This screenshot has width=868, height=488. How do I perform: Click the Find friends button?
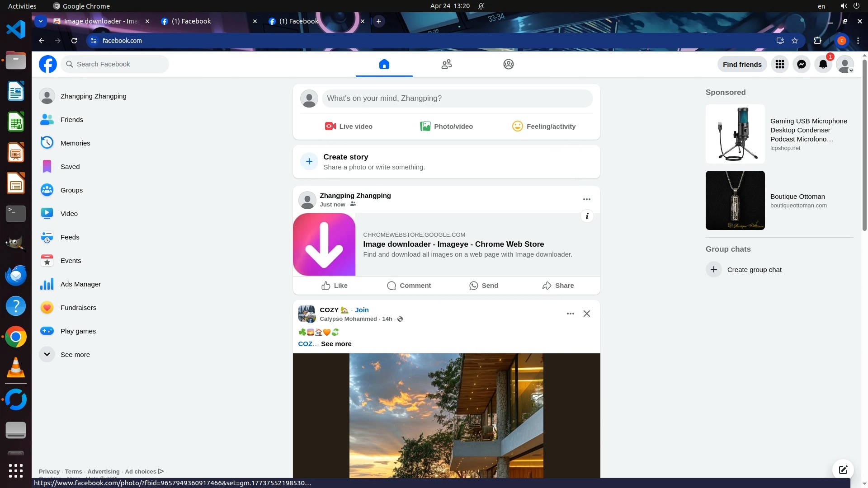(x=742, y=64)
